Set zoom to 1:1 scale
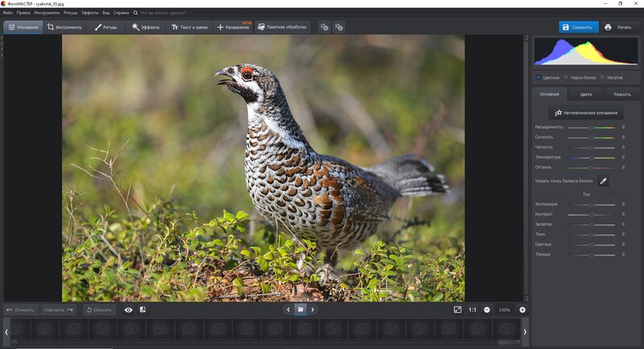Image resolution: width=644 pixels, height=349 pixels. [x=473, y=310]
